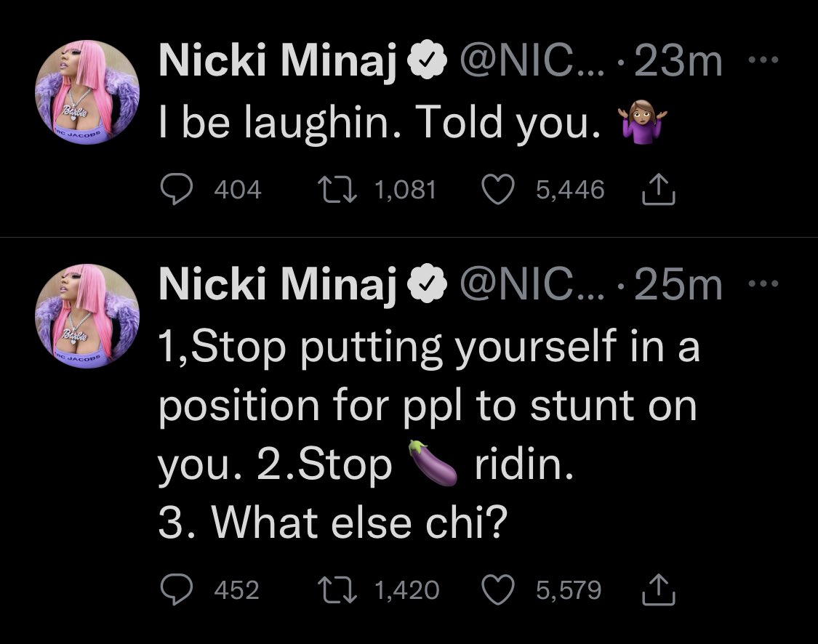
Task: Like the "What else chi?" tweet
Action: point(499,590)
